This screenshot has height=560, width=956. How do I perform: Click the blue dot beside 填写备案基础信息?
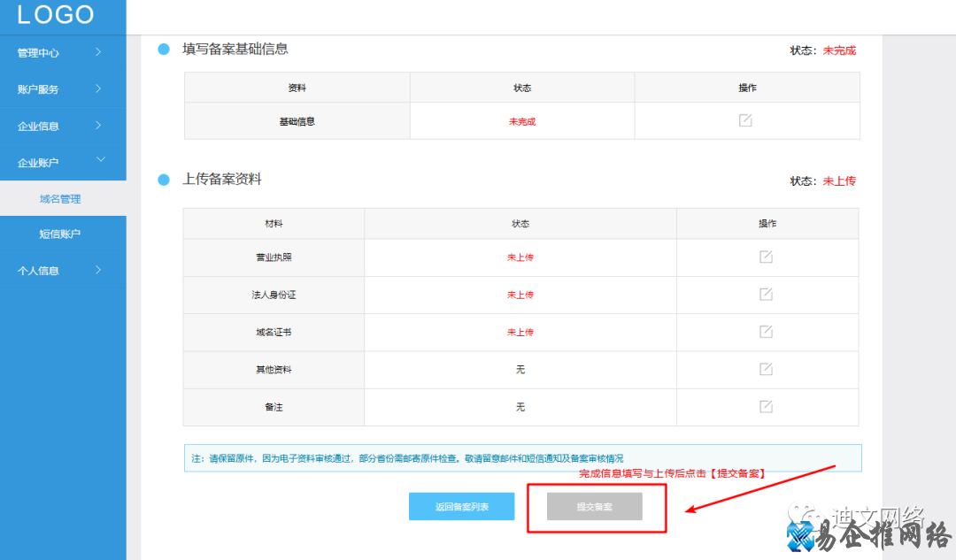point(163,50)
